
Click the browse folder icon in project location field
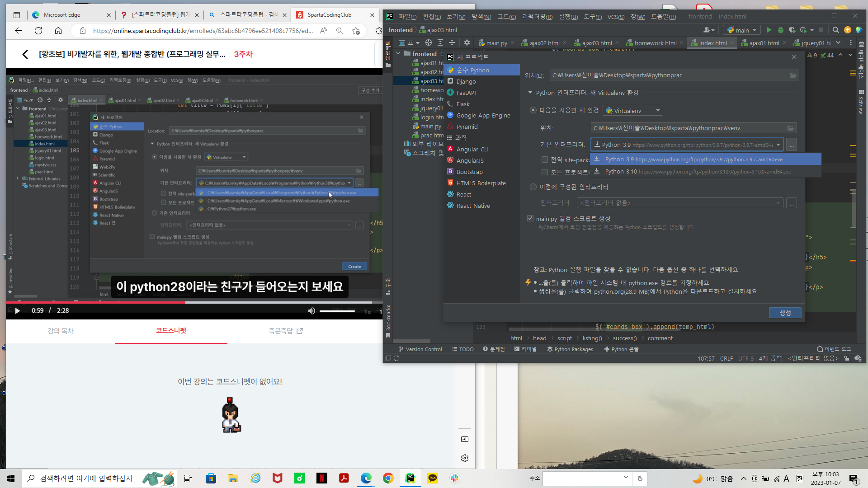pos(793,75)
